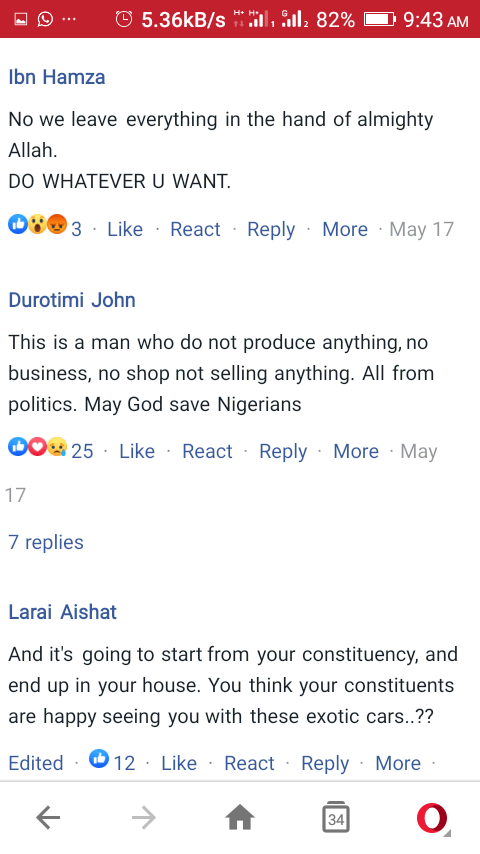Tap the browser forward arrow

point(144,818)
